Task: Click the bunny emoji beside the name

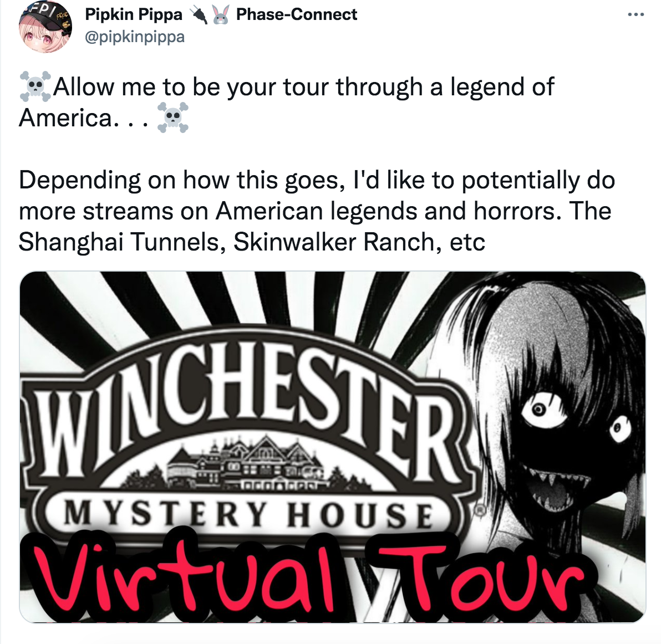Action: (221, 15)
